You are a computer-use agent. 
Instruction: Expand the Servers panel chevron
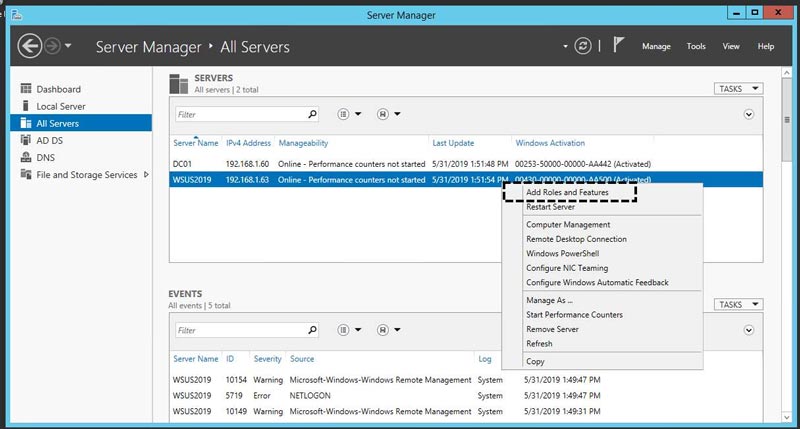748,114
